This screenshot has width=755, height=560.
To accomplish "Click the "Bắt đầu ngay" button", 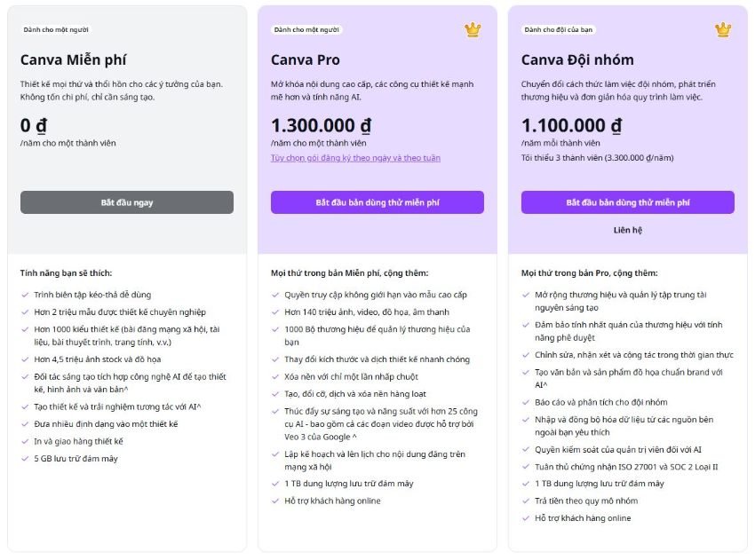I will 127,202.
